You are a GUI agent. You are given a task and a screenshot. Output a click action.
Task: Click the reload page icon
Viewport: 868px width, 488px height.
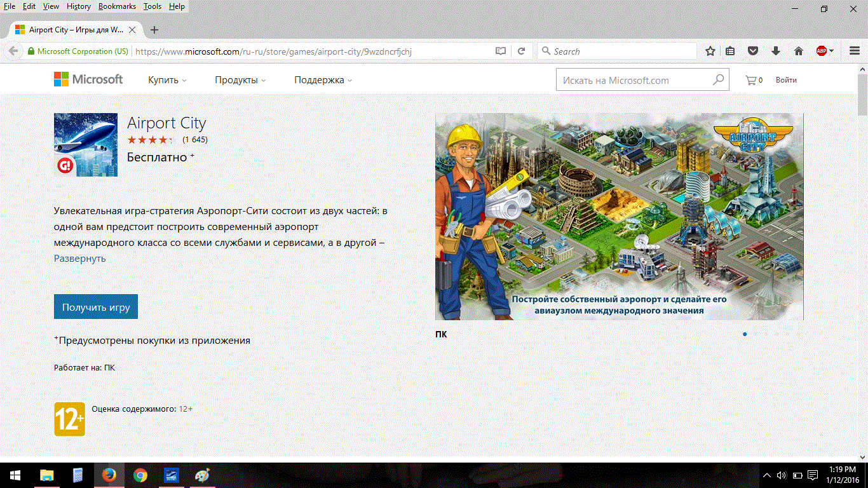tap(521, 51)
